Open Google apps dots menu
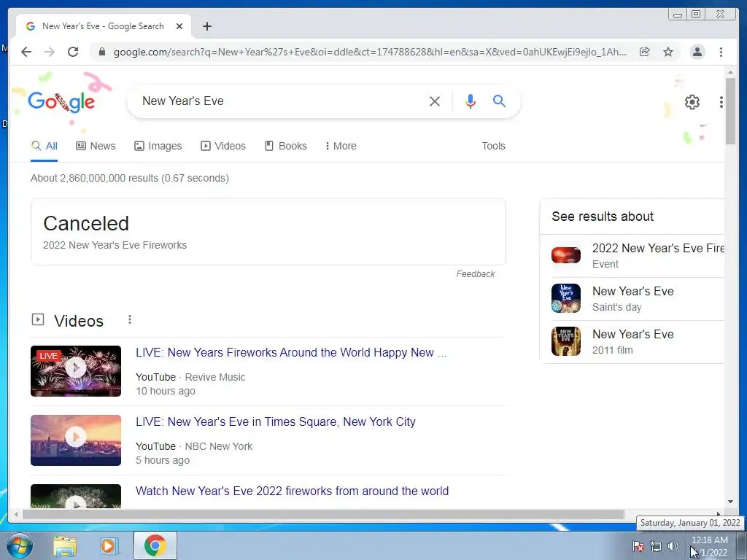Image resolution: width=747 pixels, height=560 pixels. pyautogui.click(x=721, y=102)
